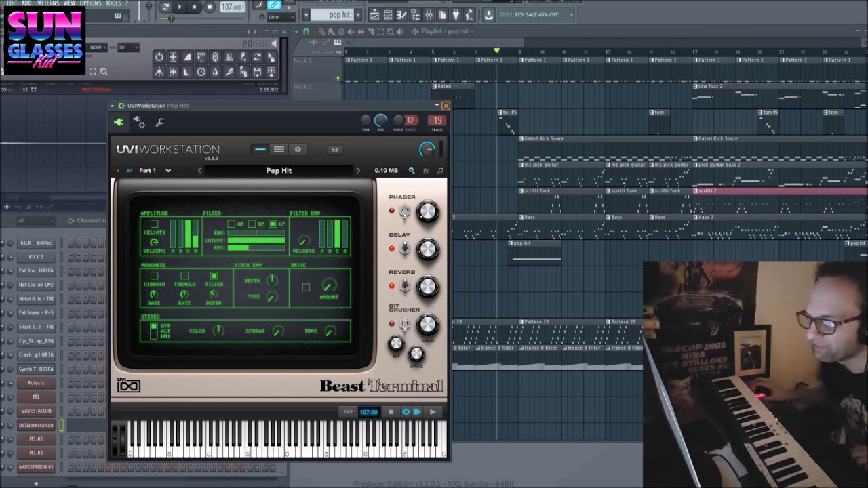Enable the BP filter checkbox
The image size is (868, 488).
coord(252,224)
